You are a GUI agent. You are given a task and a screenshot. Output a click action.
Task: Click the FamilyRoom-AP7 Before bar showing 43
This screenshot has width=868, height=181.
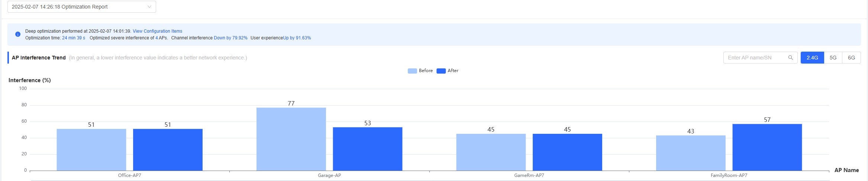tap(691, 153)
